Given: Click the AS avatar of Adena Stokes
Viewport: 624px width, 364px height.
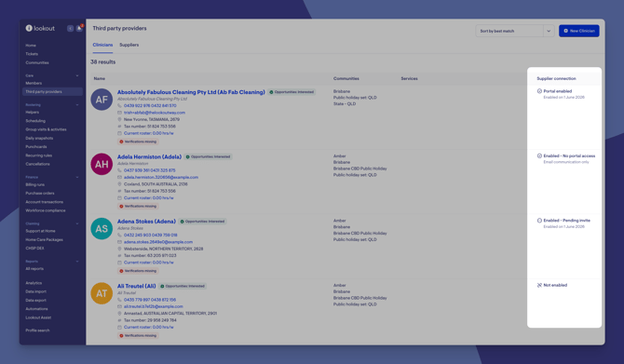Looking at the screenshot, I should pyautogui.click(x=102, y=229).
